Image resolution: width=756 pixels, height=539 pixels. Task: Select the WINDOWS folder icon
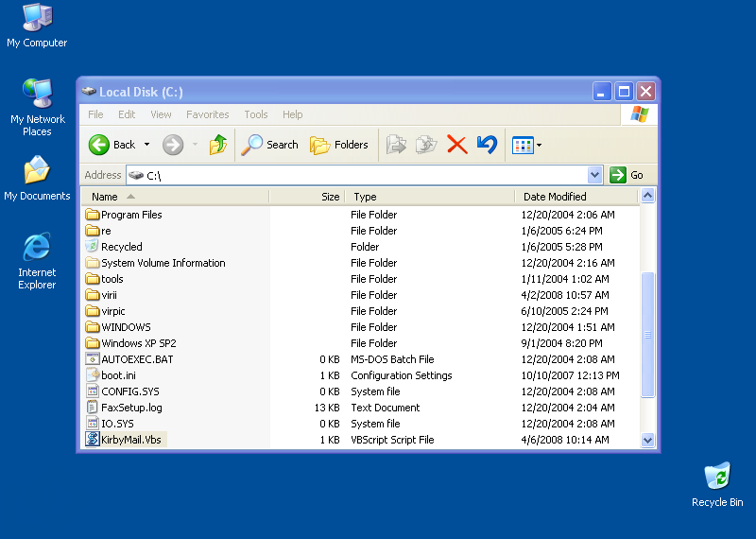click(92, 327)
